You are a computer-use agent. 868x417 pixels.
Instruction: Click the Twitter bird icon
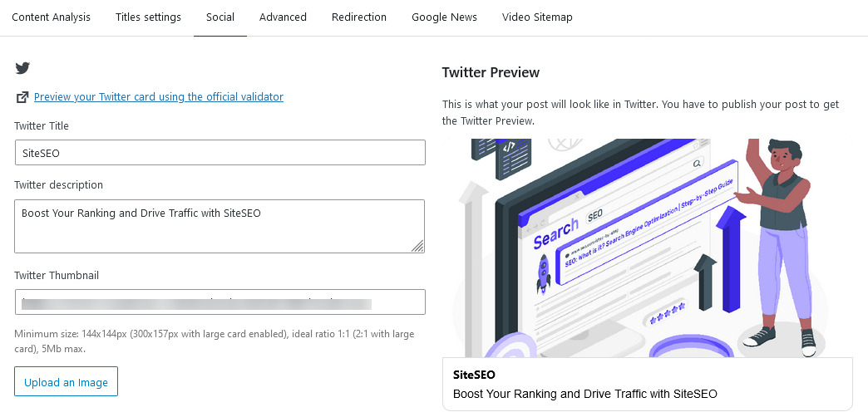pyautogui.click(x=22, y=68)
